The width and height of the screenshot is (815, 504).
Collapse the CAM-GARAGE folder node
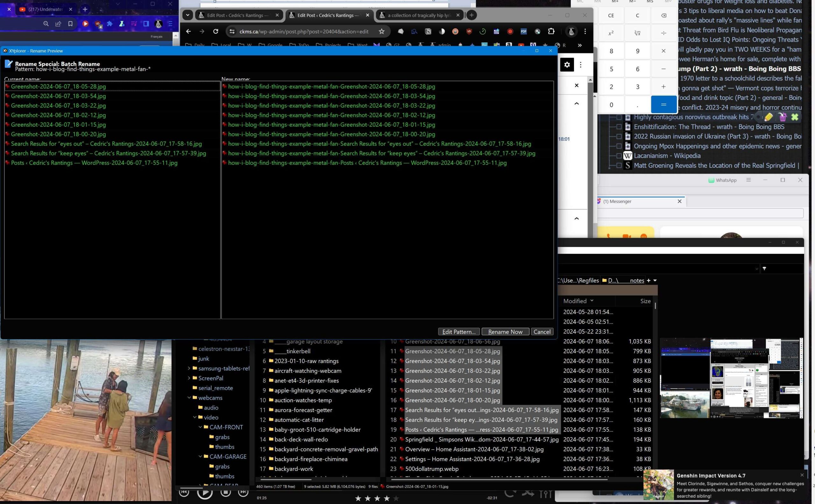coord(200,456)
